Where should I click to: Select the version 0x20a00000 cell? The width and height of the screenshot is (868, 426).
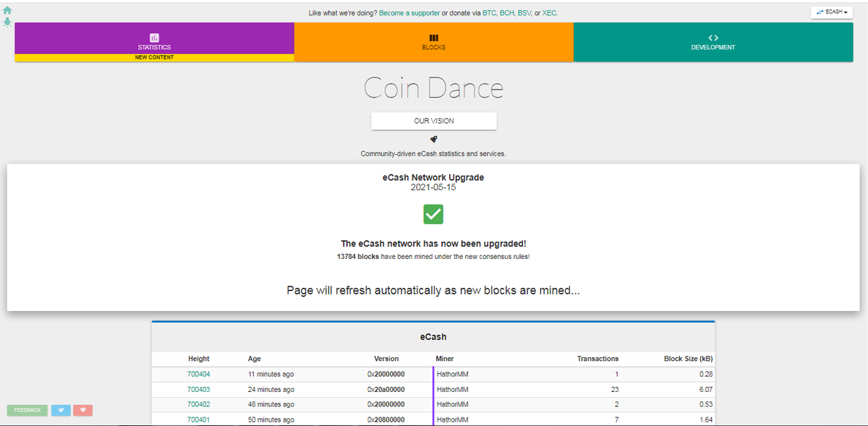point(386,389)
